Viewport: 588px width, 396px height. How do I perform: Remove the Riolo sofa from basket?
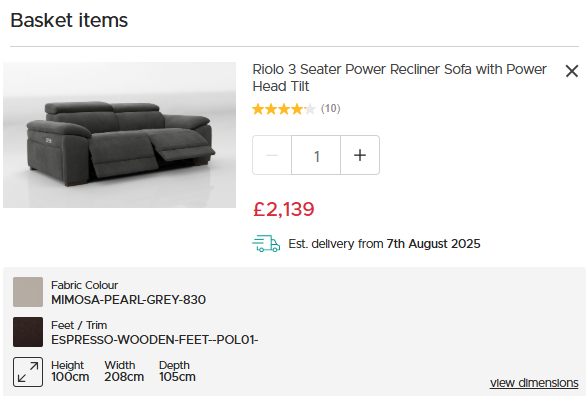(572, 71)
